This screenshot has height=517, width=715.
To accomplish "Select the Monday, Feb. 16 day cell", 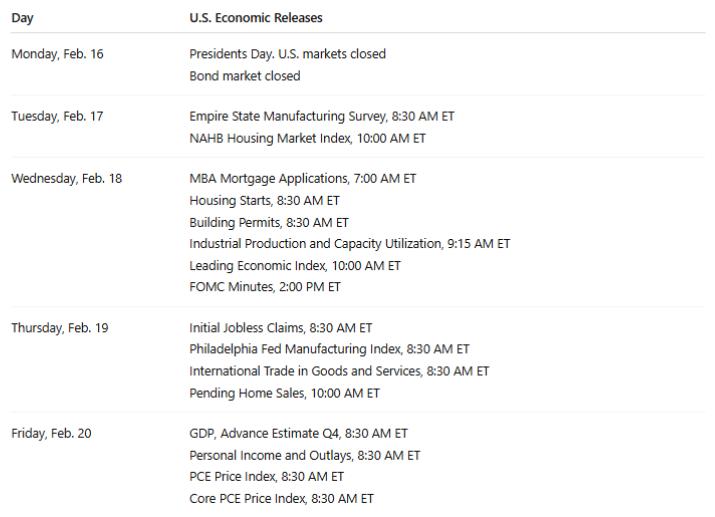I will click(x=57, y=54).
